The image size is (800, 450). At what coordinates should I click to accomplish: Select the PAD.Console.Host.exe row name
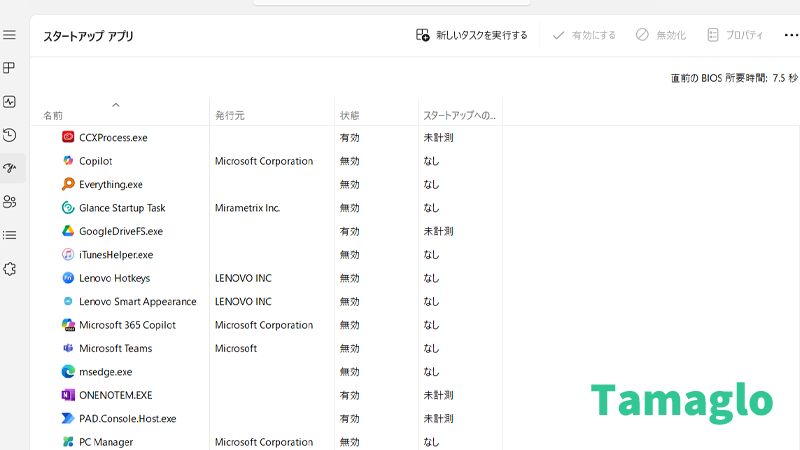[128, 419]
